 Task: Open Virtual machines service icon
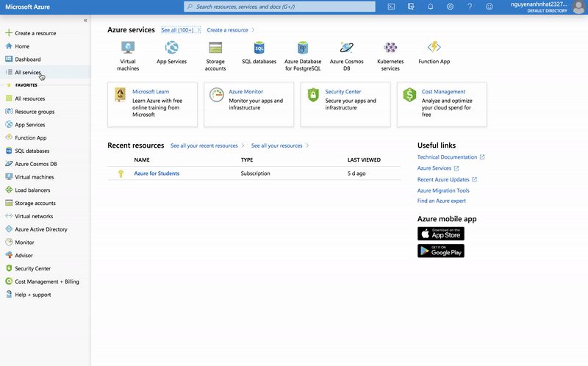128,48
